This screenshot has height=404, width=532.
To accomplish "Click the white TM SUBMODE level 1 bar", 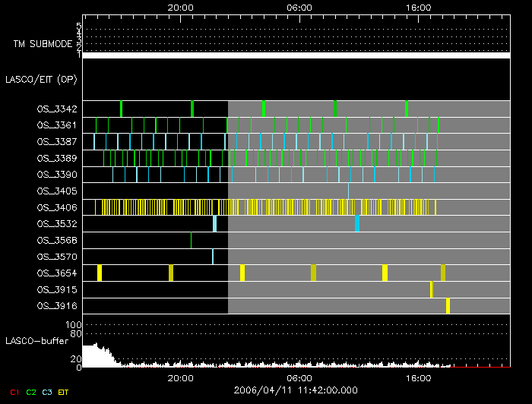I will (x=296, y=55).
